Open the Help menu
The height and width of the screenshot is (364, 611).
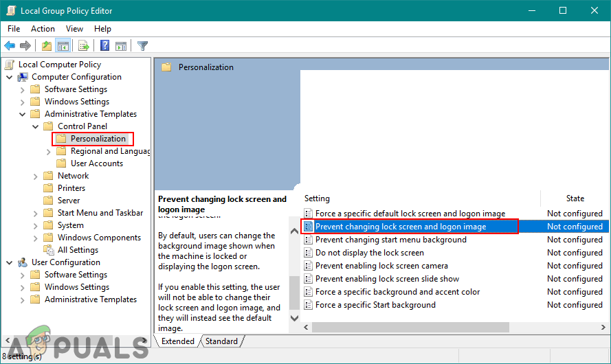(x=102, y=29)
